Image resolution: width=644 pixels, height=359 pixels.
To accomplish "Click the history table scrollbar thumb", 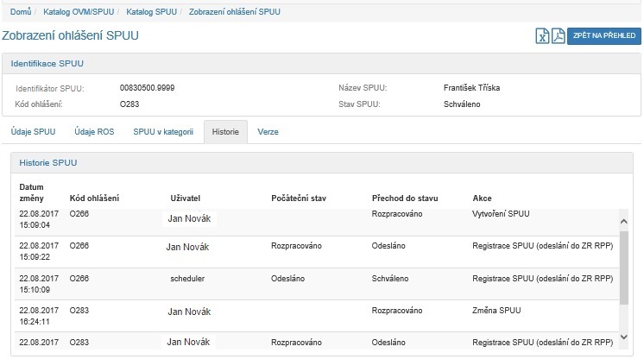I will click(624, 268).
